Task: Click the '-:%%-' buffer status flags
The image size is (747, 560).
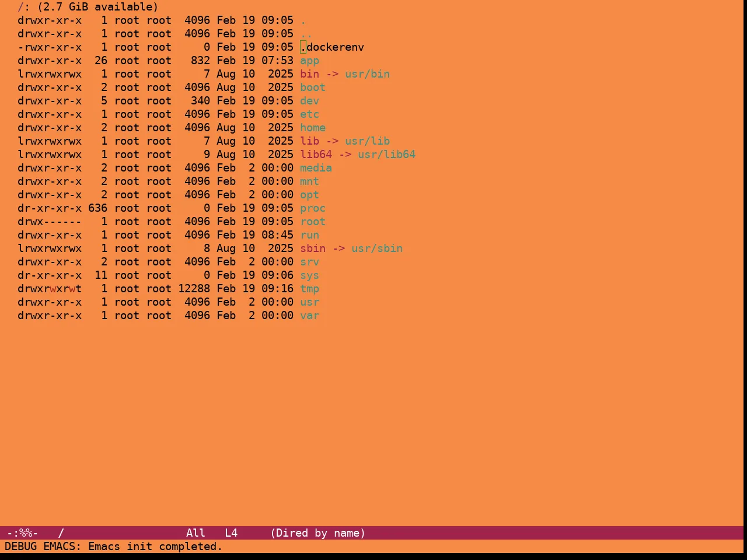Action: 22,533
